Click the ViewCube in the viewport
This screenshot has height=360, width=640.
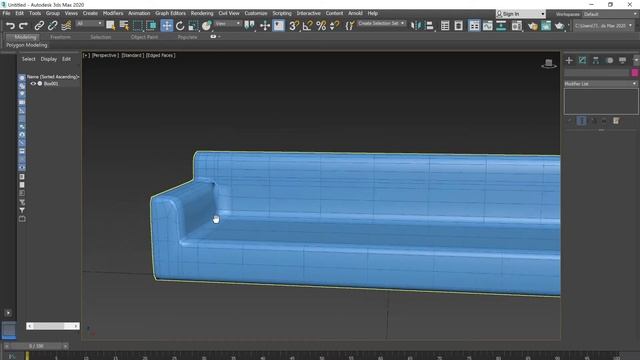coord(549,64)
